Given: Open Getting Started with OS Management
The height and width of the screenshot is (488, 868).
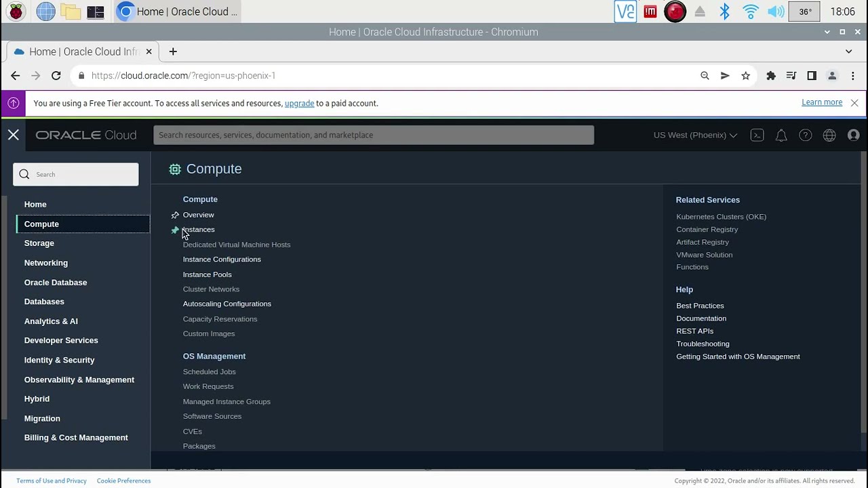Looking at the screenshot, I should click(738, 357).
